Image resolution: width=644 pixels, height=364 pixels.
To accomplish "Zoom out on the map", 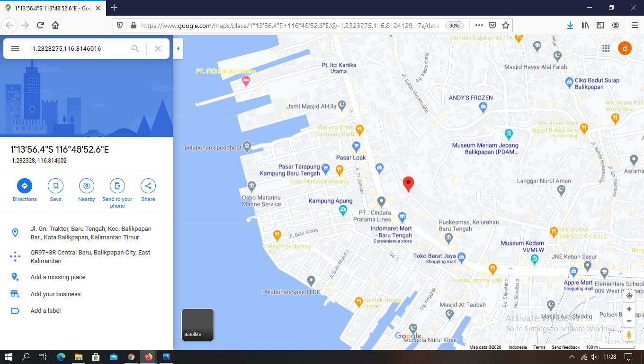I will point(629,321).
